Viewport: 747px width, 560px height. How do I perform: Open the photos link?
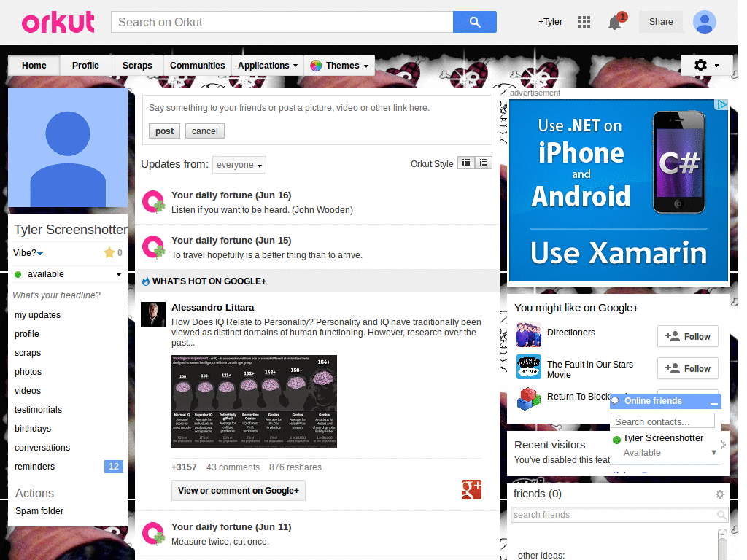pos(28,372)
